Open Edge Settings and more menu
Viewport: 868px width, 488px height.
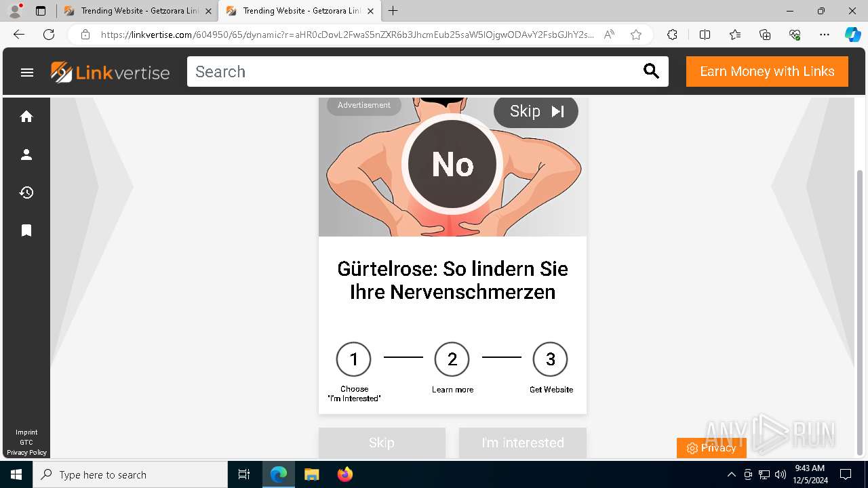pyautogui.click(x=825, y=35)
